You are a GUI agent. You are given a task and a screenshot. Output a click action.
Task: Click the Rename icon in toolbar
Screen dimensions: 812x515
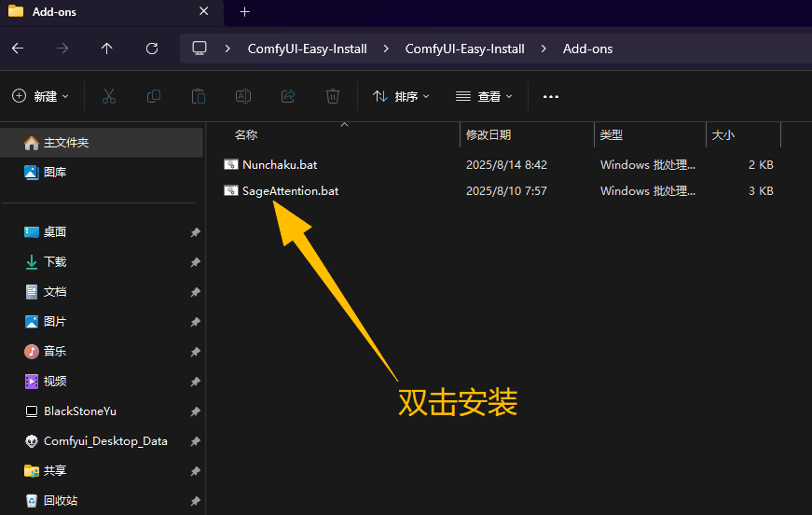tap(243, 96)
